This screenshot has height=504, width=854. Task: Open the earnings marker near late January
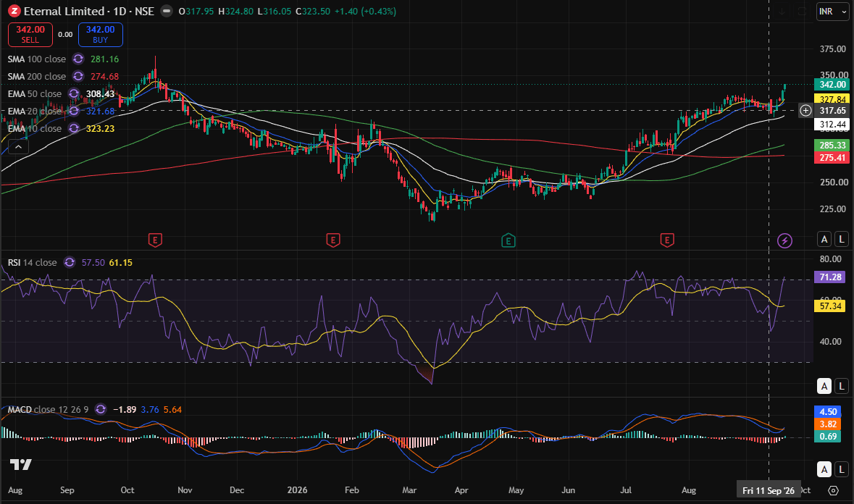click(x=332, y=240)
